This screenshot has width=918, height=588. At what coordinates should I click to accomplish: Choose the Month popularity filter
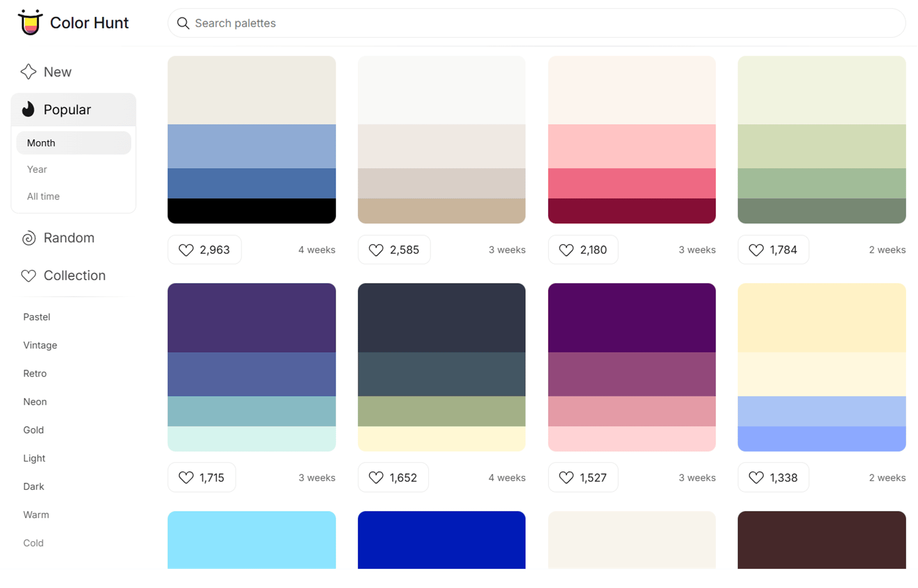tap(41, 143)
